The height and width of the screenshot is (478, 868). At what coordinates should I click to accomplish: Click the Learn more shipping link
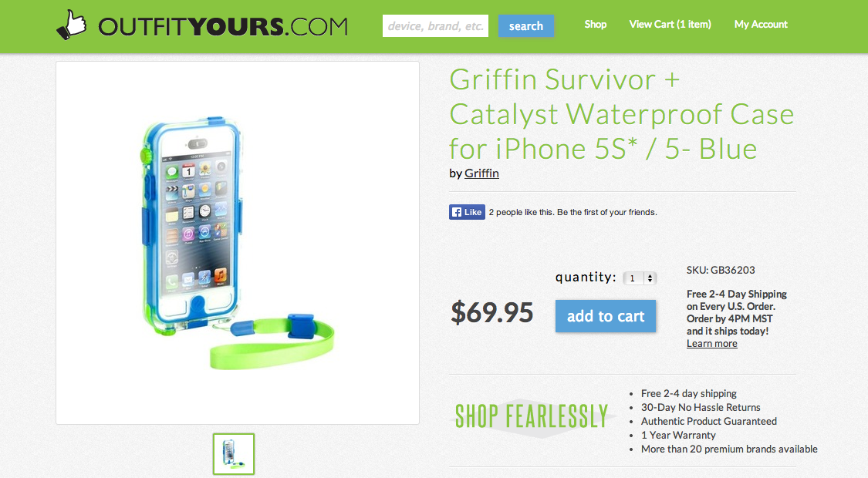point(712,344)
